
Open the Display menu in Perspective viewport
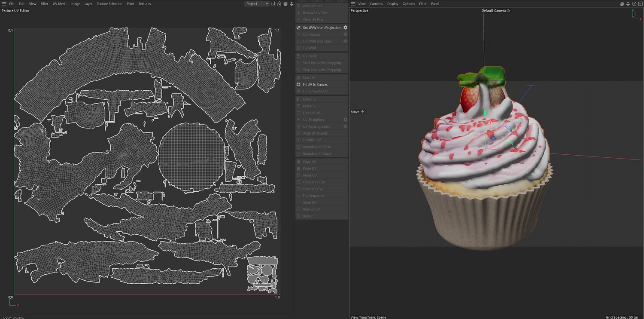pos(392,4)
